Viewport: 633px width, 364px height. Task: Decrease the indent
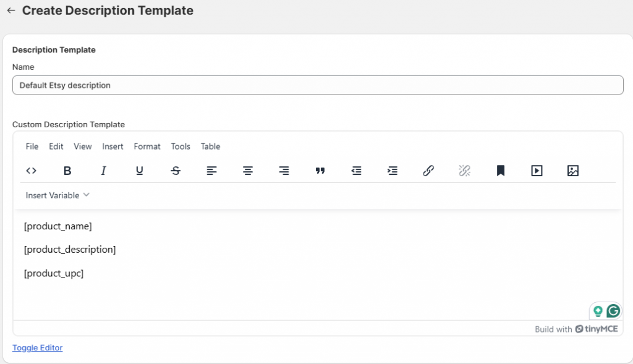click(x=356, y=171)
